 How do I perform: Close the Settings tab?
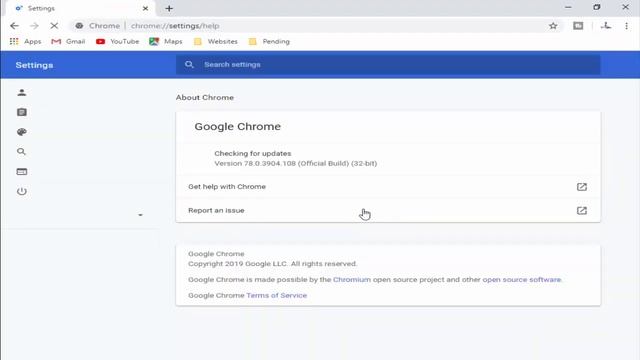coord(145,8)
